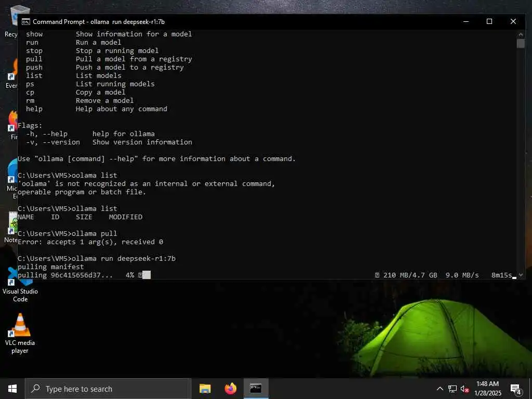
Task: Click the 'ps List running models' row
Action: click(x=90, y=84)
